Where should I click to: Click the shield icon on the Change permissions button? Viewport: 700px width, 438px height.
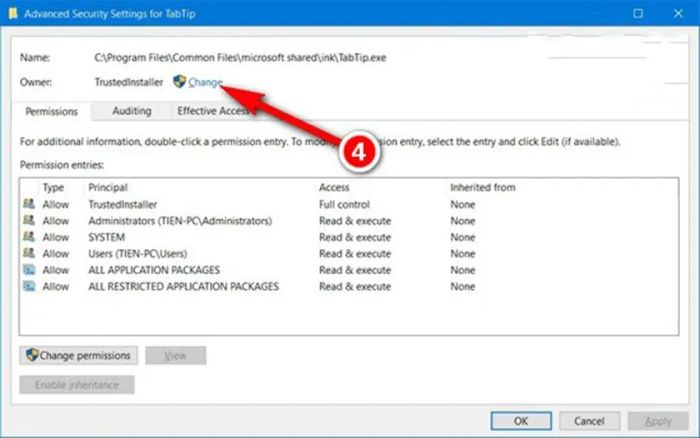pos(32,355)
